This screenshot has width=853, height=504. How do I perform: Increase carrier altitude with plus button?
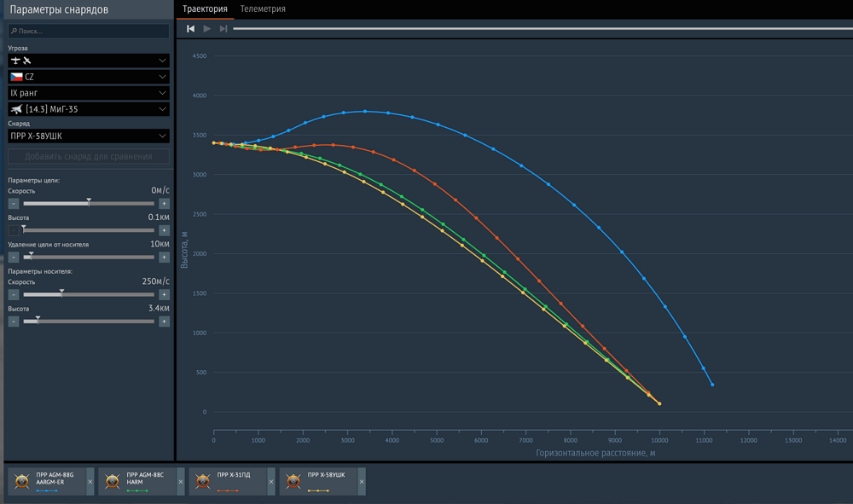point(164,322)
